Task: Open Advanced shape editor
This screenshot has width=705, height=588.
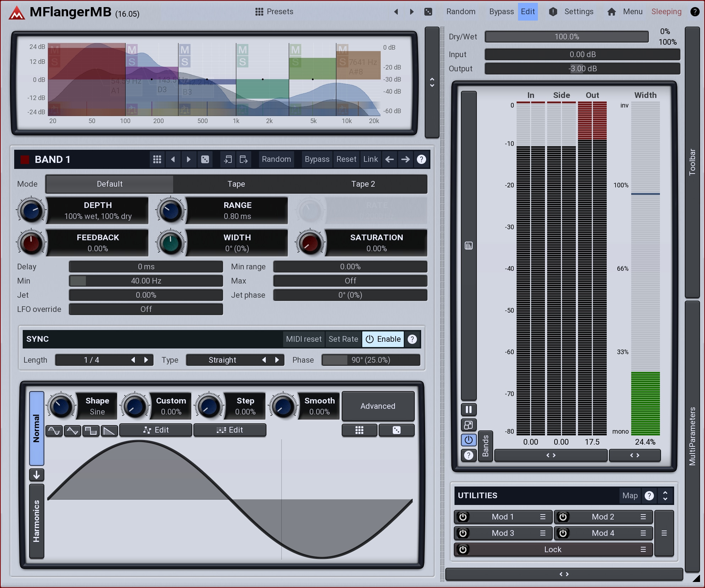Action: [x=378, y=406]
